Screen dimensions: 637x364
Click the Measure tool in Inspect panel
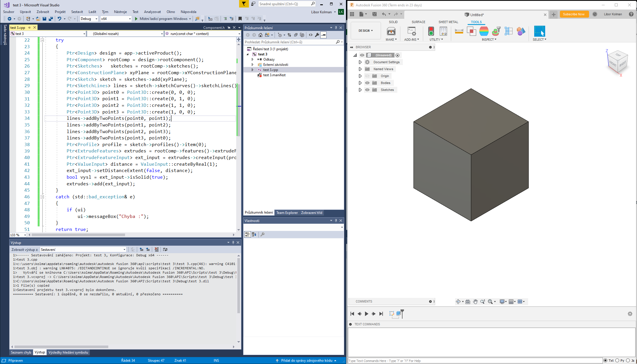click(459, 31)
